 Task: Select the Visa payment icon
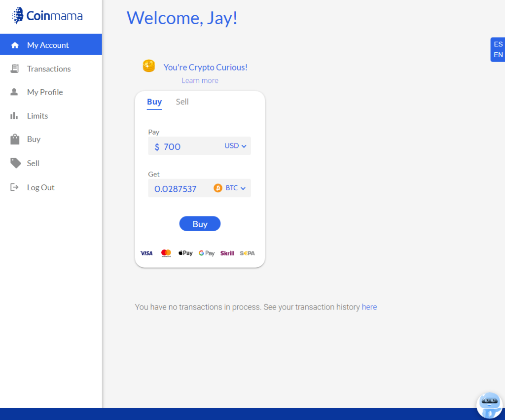146,253
